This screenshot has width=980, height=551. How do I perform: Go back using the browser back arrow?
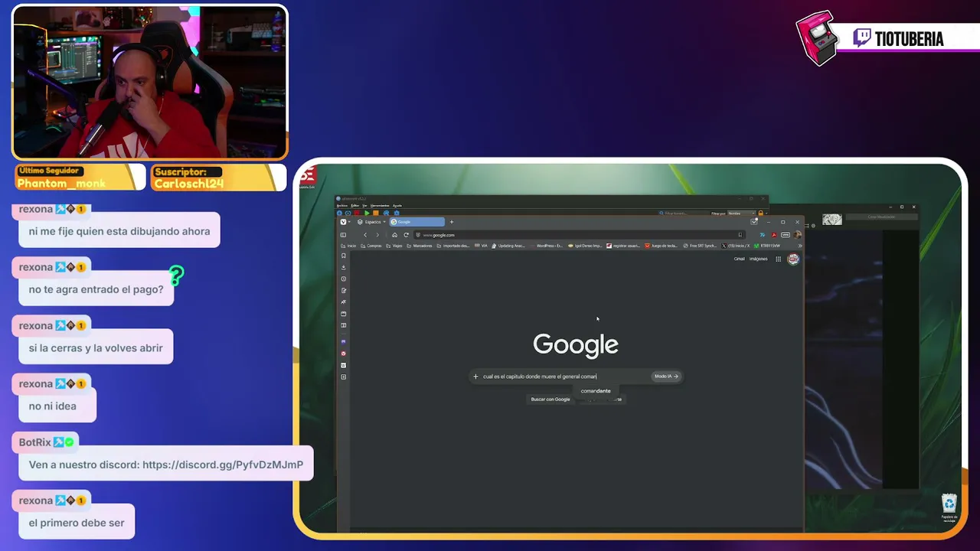tap(365, 235)
